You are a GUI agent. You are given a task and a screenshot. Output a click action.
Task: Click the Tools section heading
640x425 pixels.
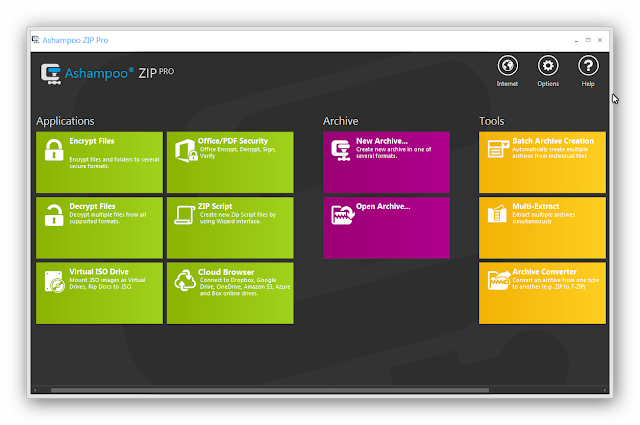[x=491, y=121]
